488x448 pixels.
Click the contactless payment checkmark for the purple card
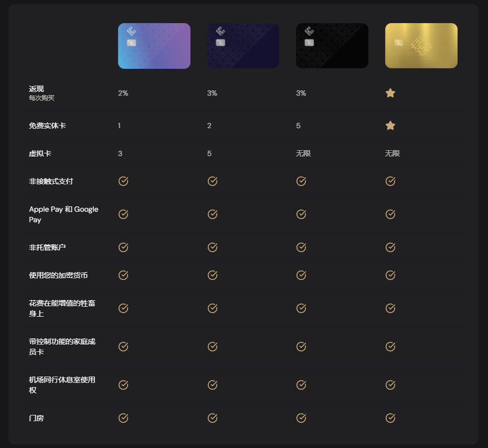[x=123, y=181]
